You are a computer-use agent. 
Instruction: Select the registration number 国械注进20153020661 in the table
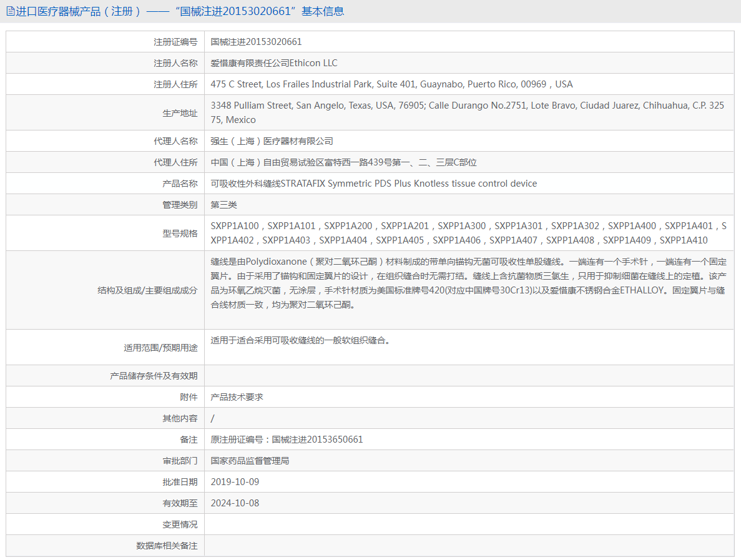pyautogui.click(x=256, y=42)
